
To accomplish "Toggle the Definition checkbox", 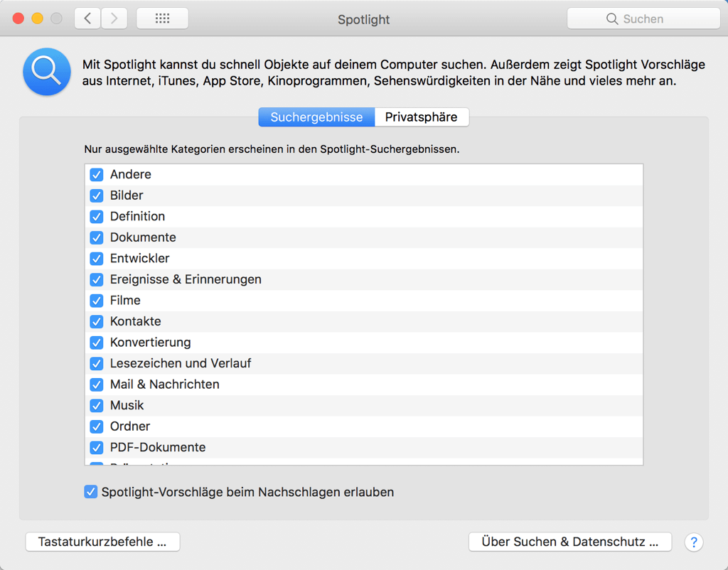I will [x=97, y=216].
